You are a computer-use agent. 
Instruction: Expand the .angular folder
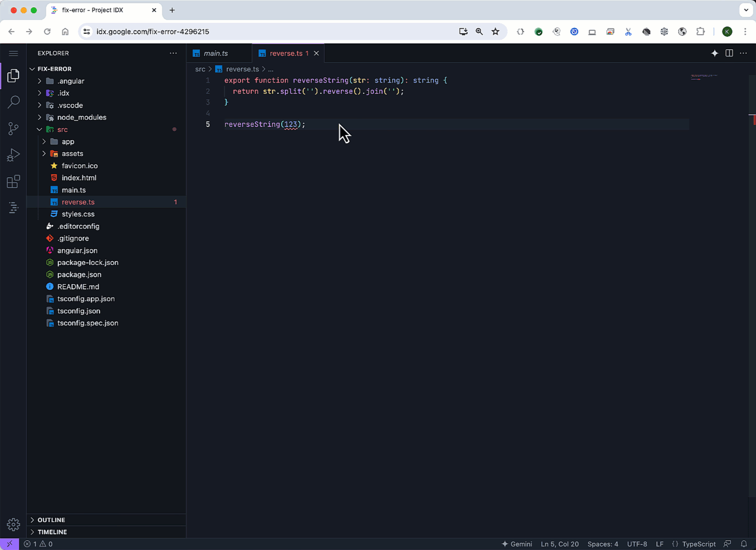[x=71, y=81]
